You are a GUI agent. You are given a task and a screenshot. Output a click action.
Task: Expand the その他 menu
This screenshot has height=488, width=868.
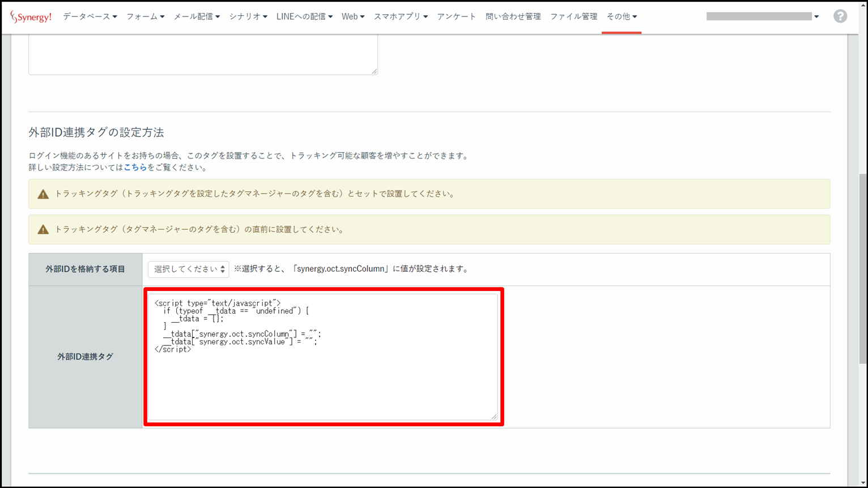click(x=621, y=17)
